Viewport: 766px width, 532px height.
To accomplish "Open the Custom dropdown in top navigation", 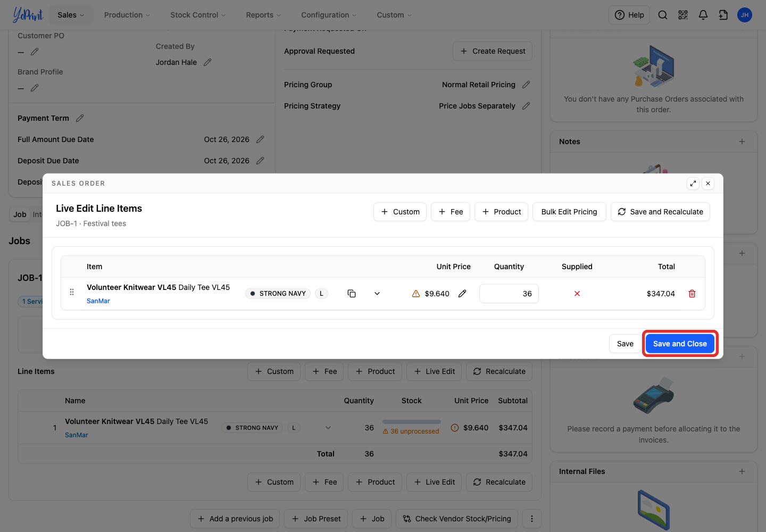I will pos(394,15).
